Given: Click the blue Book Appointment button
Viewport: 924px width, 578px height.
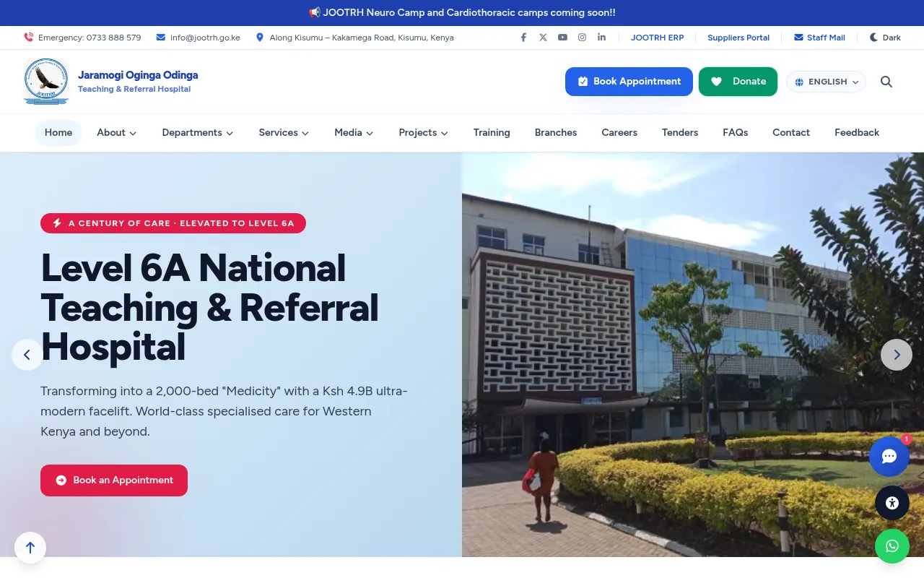Looking at the screenshot, I should pos(629,82).
